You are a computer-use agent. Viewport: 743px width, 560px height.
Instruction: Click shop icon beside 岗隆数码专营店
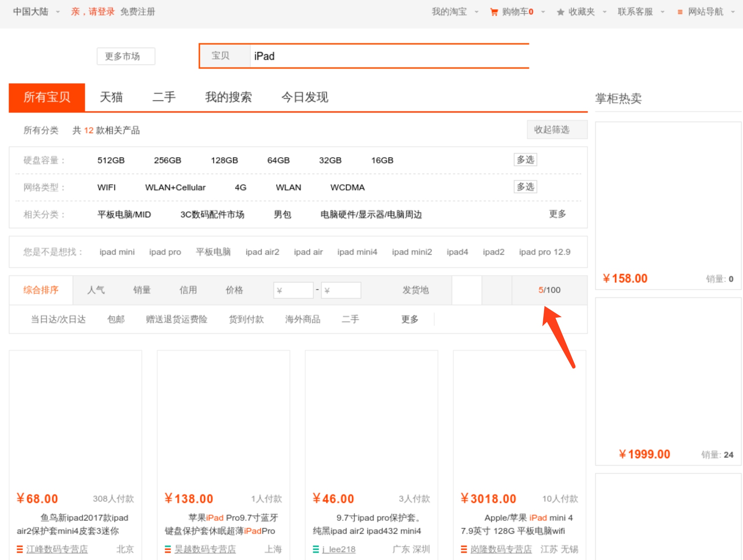point(464,549)
